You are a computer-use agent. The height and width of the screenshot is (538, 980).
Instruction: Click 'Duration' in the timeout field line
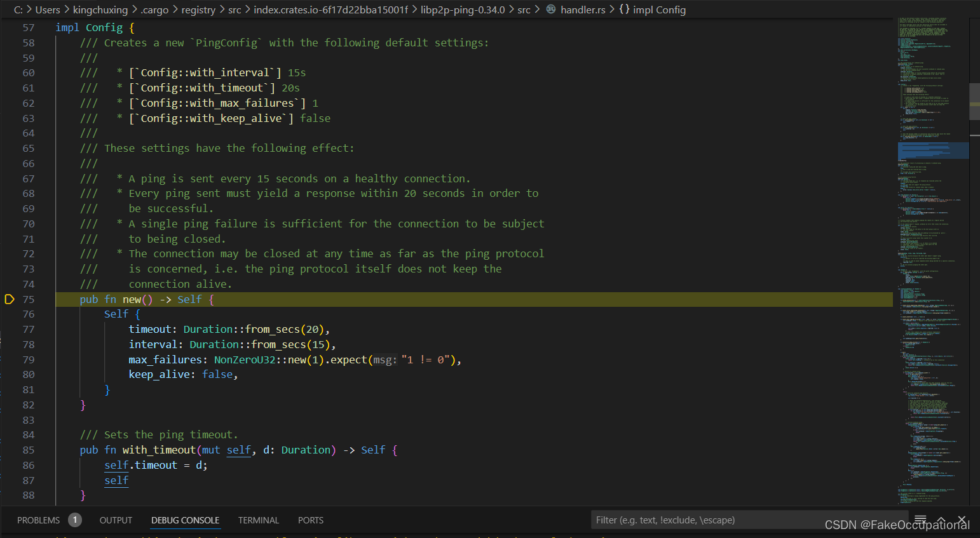tap(208, 329)
